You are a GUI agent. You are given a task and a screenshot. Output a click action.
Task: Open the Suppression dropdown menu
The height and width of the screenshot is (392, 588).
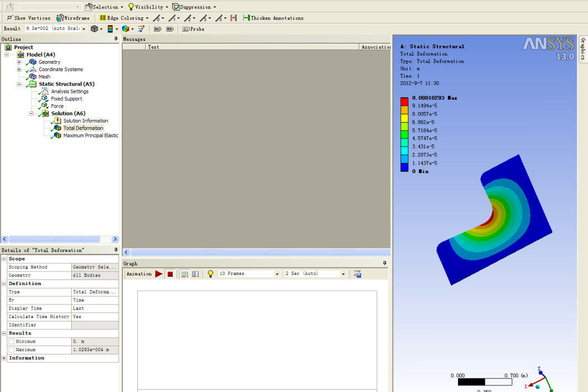click(194, 7)
